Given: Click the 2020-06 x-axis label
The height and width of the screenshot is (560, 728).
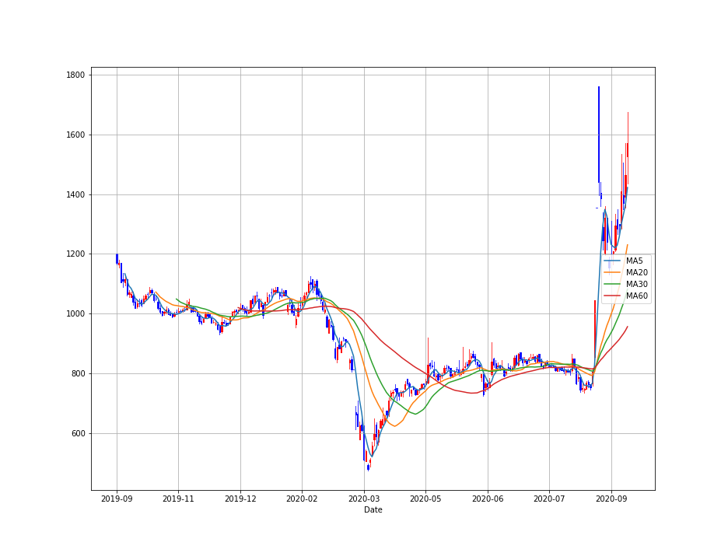Looking at the screenshot, I should coord(488,499).
